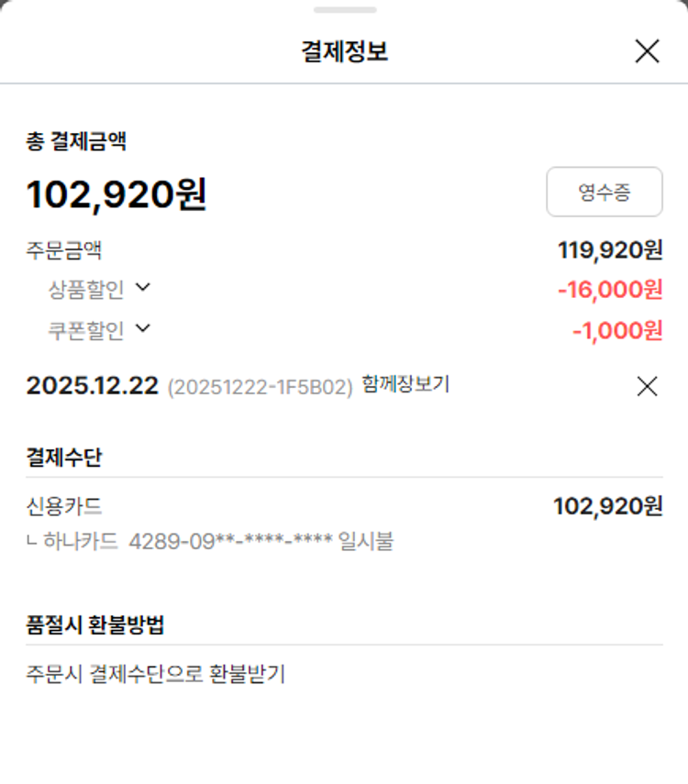Open the 영수증 receipt button
This screenshot has height=784, width=688.
point(604,192)
